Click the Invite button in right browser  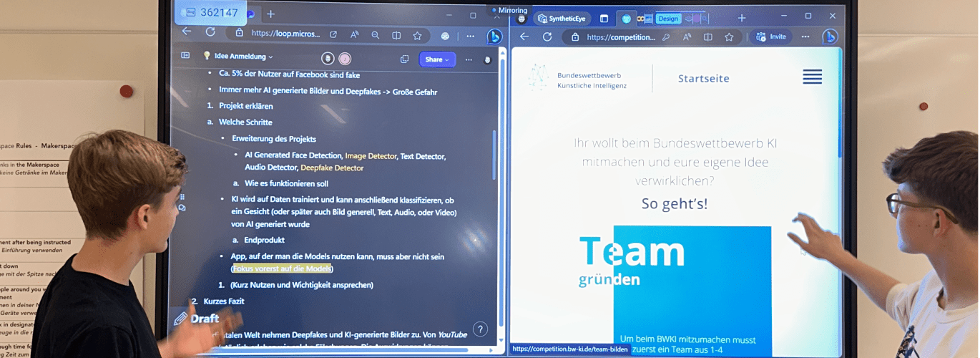772,37
